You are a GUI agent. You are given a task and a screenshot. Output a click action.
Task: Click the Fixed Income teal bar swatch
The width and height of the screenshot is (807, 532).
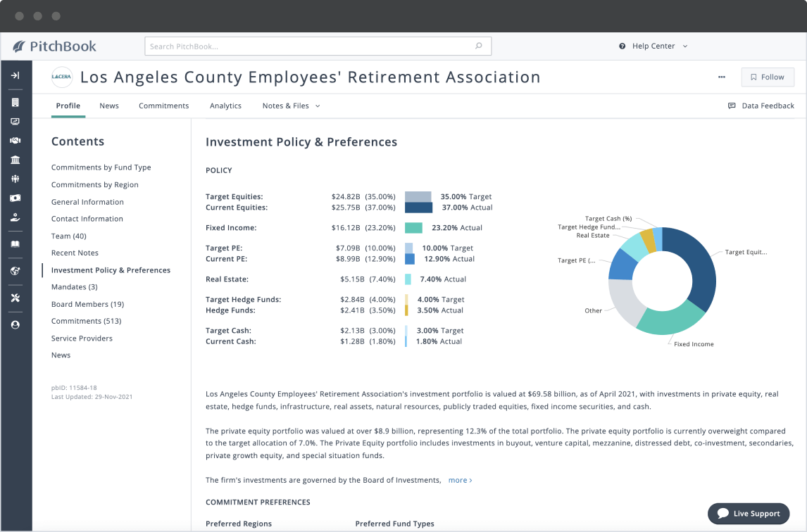coord(414,227)
